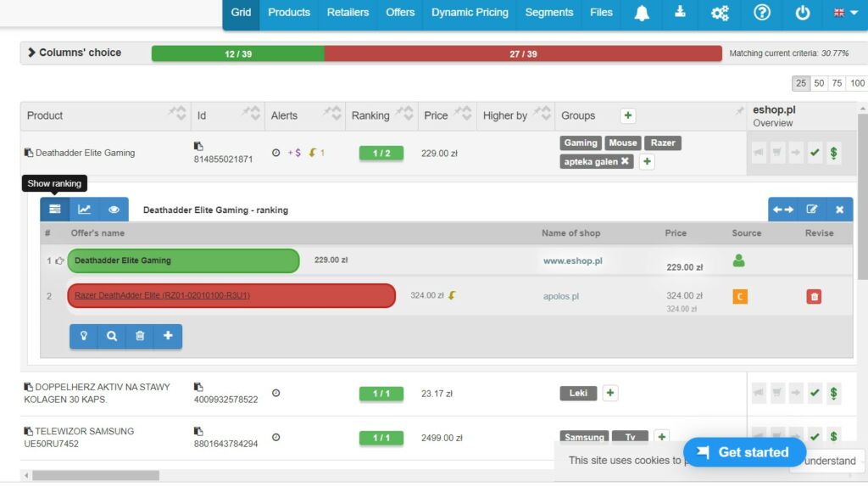The height and width of the screenshot is (487, 868).
Task: Click the green 12 / 39 progress segment
Action: point(238,53)
